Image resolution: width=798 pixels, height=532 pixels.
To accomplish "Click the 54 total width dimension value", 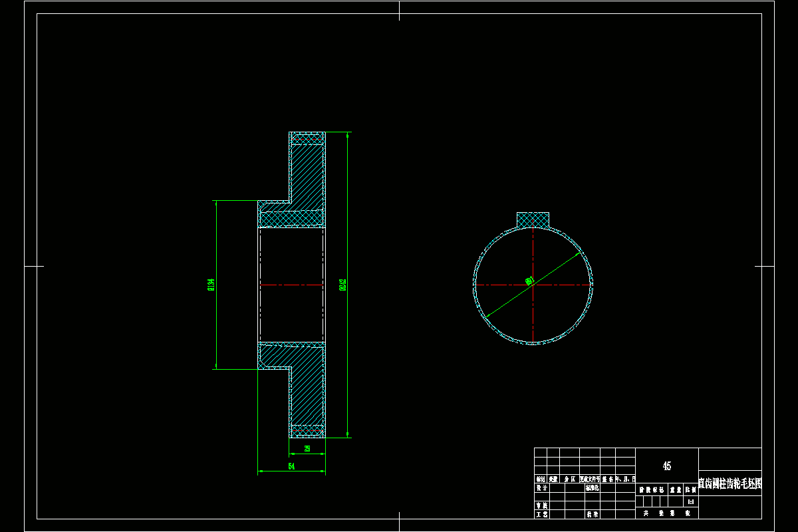I will click(291, 467).
